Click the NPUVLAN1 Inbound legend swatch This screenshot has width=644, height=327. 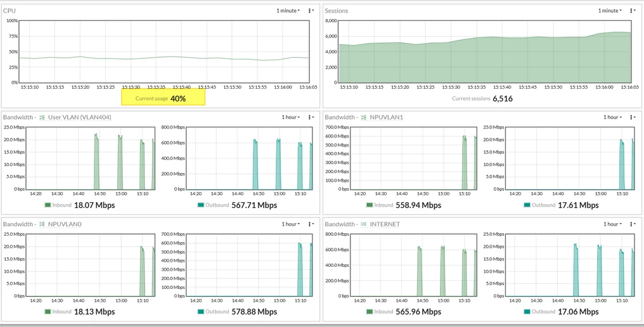(370, 205)
